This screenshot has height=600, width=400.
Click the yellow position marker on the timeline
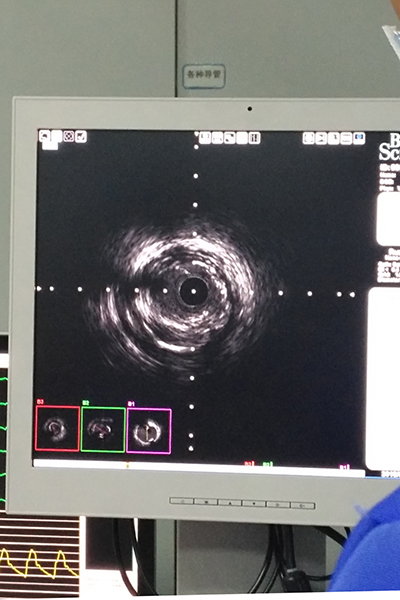pos(127,465)
